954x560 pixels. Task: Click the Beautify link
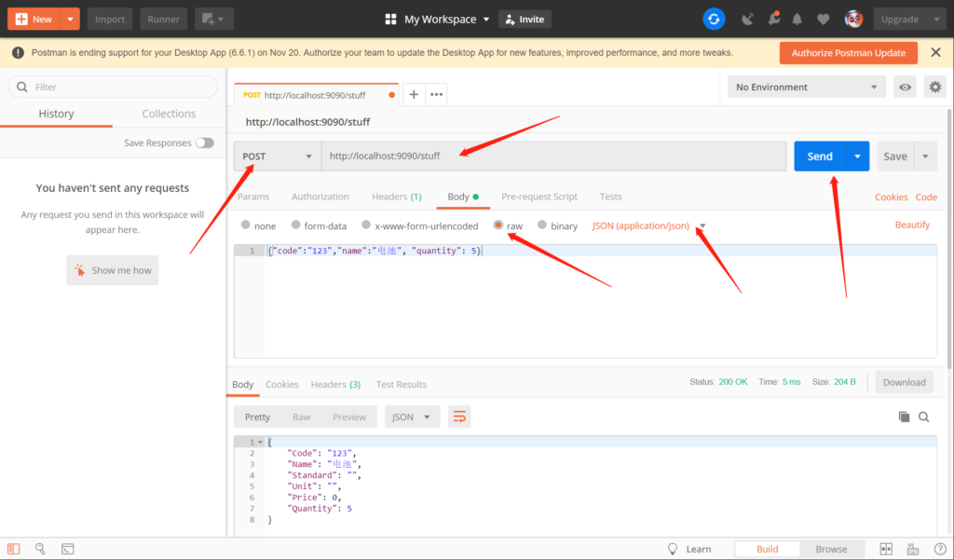(912, 225)
